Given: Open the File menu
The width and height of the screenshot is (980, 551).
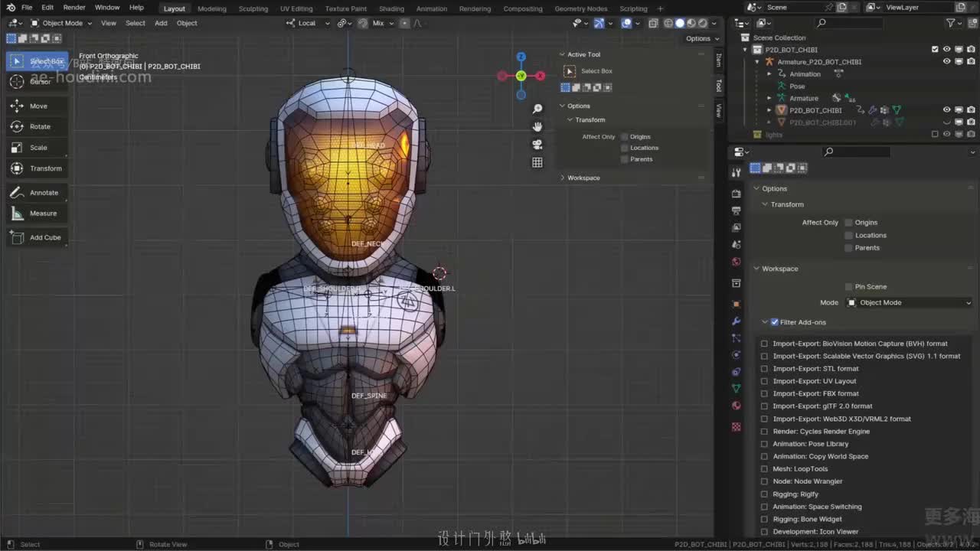Looking at the screenshot, I should coord(27,8).
